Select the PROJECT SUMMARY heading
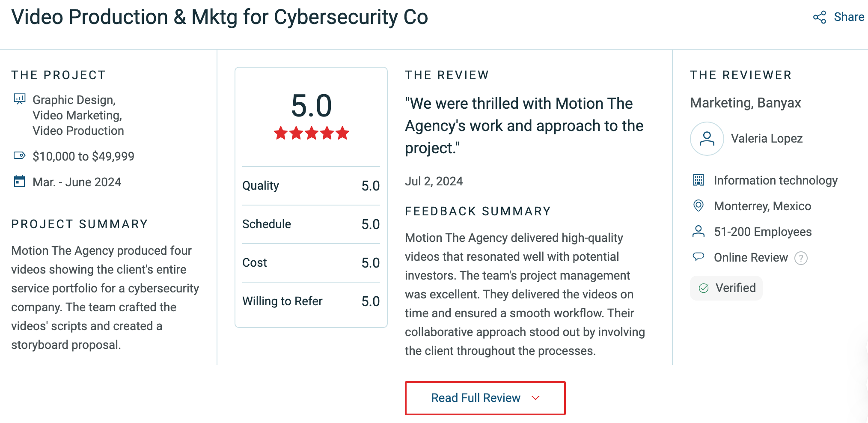868x423 pixels. (x=79, y=223)
